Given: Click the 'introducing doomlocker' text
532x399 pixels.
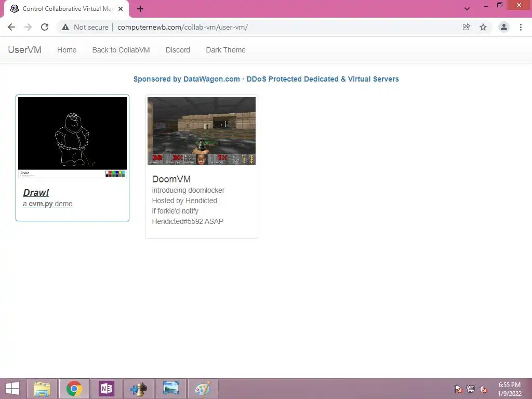Looking at the screenshot, I should pyautogui.click(x=188, y=190).
